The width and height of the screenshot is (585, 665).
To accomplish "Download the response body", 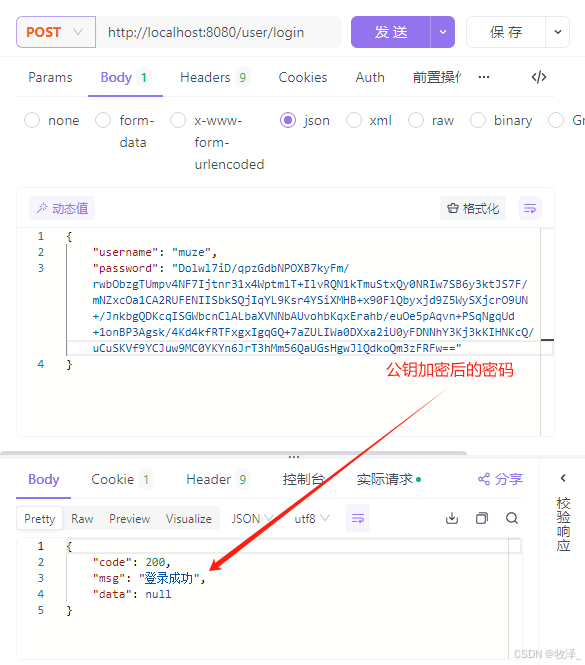I will (452, 518).
